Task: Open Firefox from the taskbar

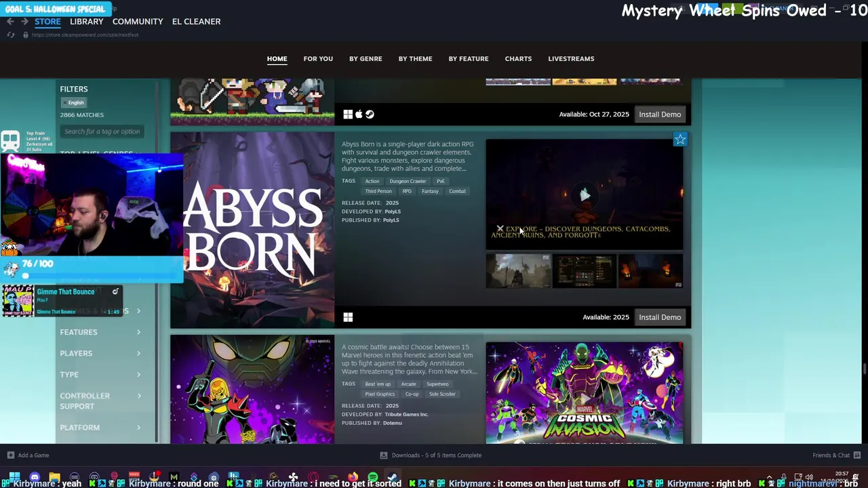Action: [353, 477]
